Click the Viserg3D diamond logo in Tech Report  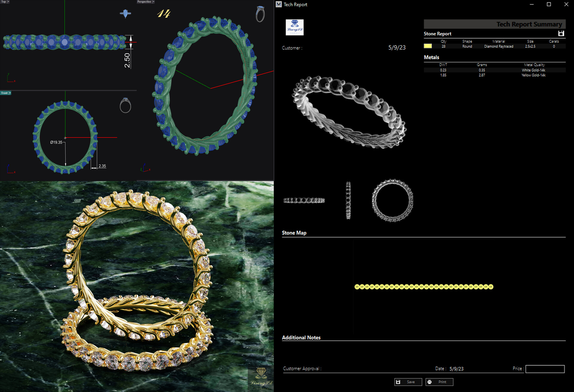pos(294,27)
